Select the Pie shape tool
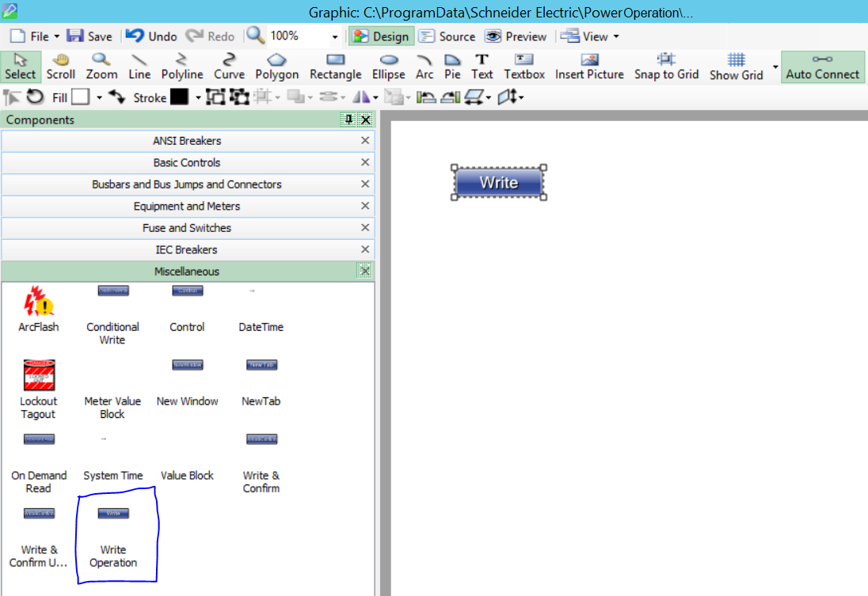Image resolution: width=868 pixels, height=596 pixels. click(452, 66)
